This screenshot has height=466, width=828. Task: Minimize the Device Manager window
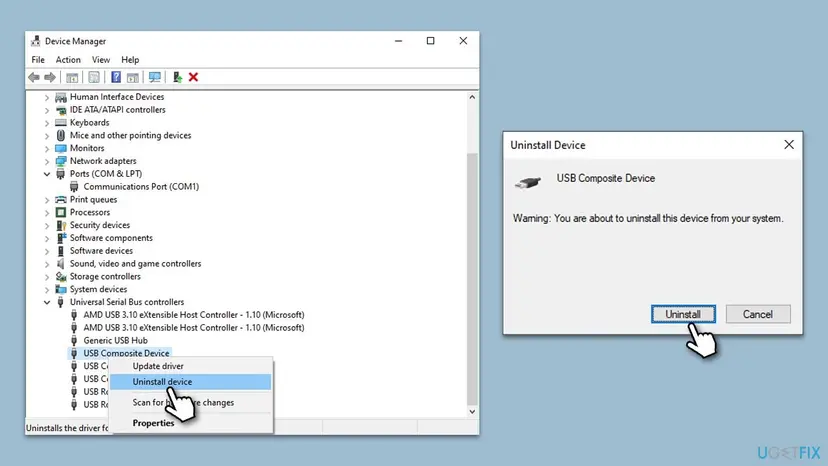(x=399, y=41)
